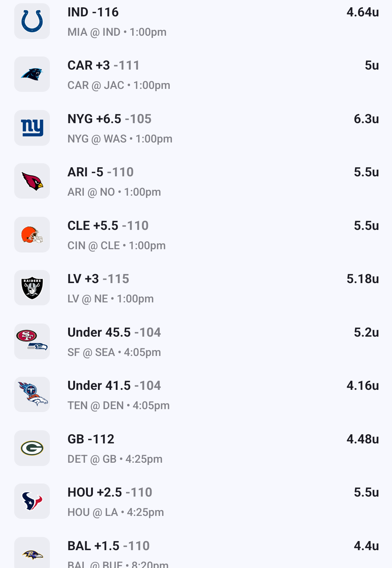This screenshot has height=568, width=392.
Task: Open the HOU +2.5 -110 pick
Action: pos(110,493)
